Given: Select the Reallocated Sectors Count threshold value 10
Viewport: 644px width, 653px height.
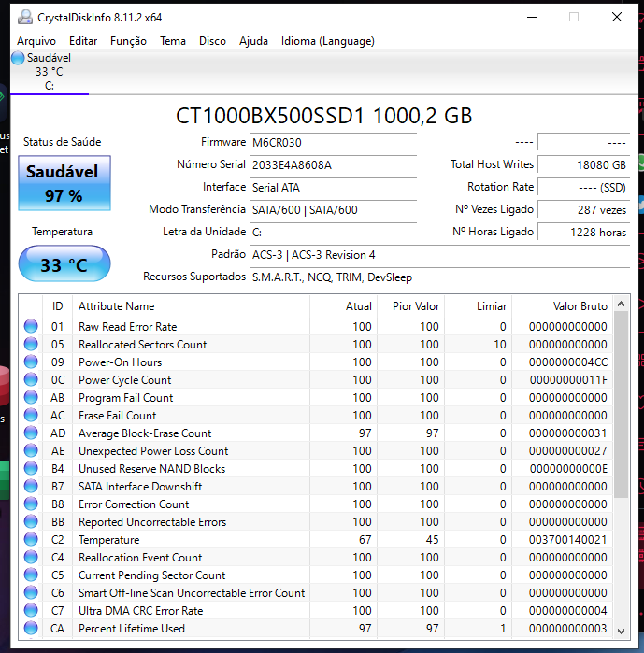Looking at the screenshot, I should click(x=500, y=344).
